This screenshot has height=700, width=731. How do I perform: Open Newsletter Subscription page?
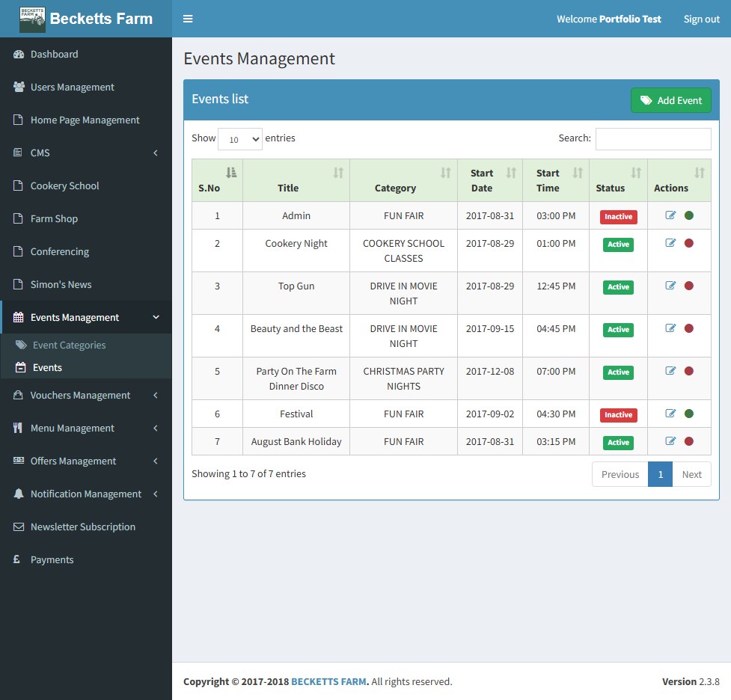86,526
